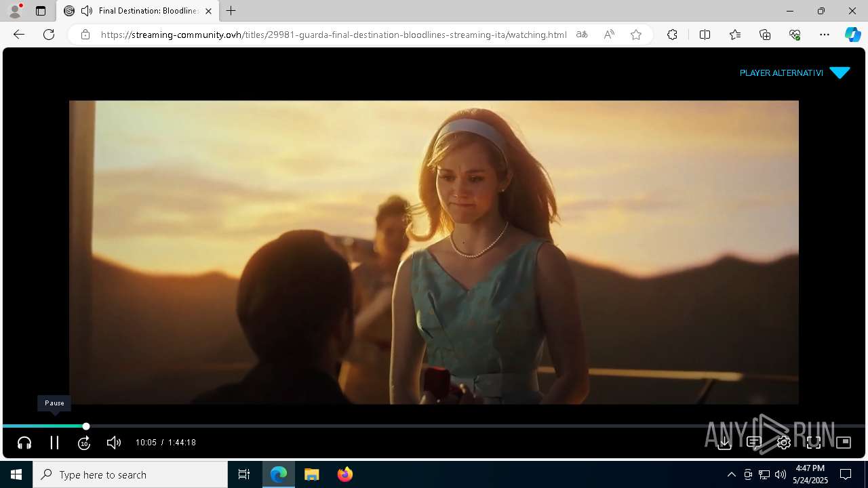Pause the video playback
Viewport: 868px width, 488px height.
(x=54, y=443)
